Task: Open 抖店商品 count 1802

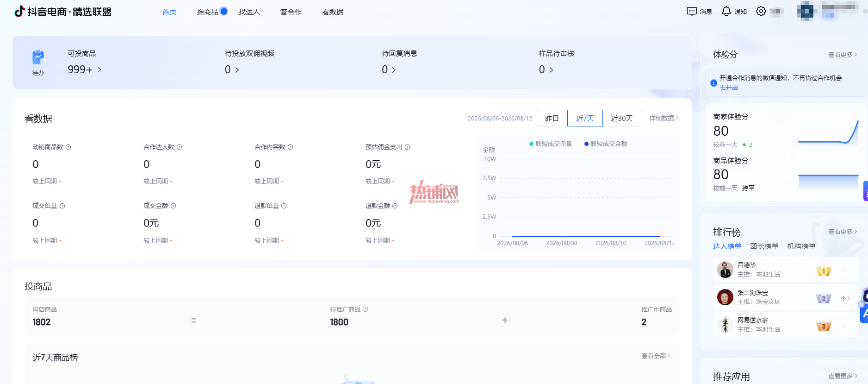Action: [x=42, y=322]
